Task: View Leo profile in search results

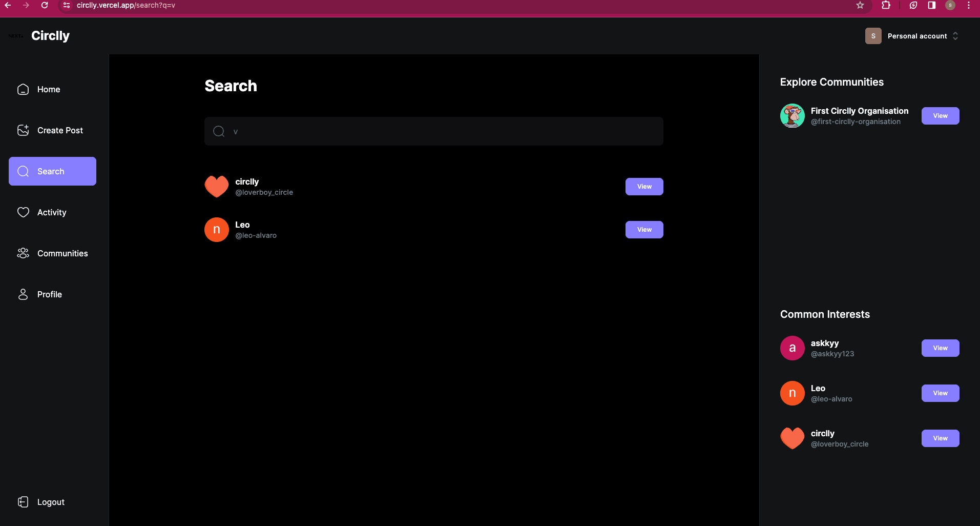Action: tap(644, 230)
